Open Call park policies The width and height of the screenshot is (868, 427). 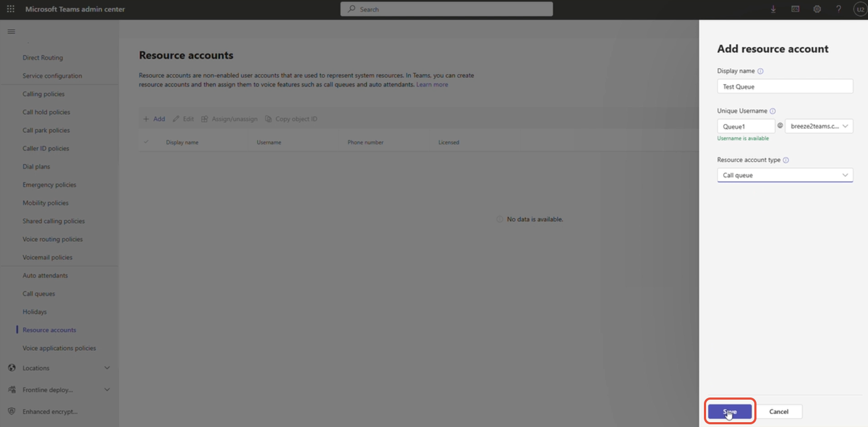point(46,130)
